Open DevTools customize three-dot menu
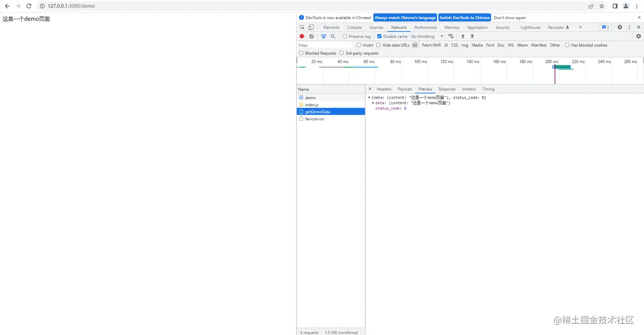The height and width of the screenshot is (335, 644). click(629, 27)
